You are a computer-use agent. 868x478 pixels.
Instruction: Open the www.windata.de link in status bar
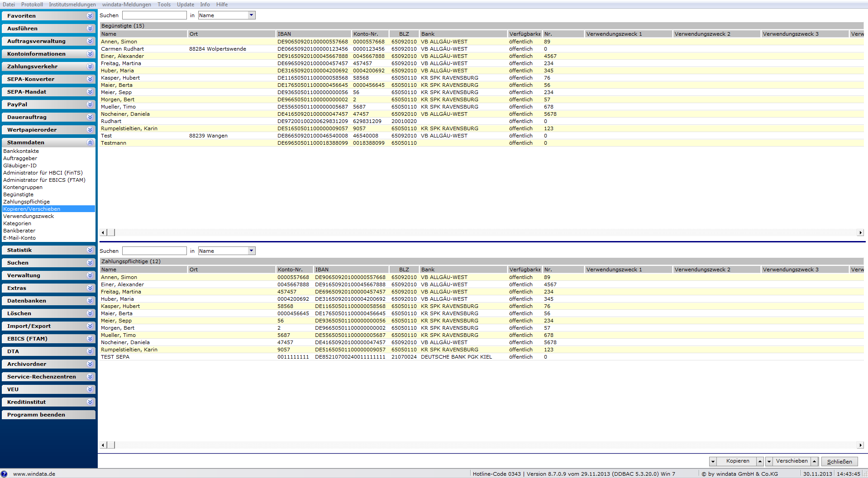click(x=34, y=474)
